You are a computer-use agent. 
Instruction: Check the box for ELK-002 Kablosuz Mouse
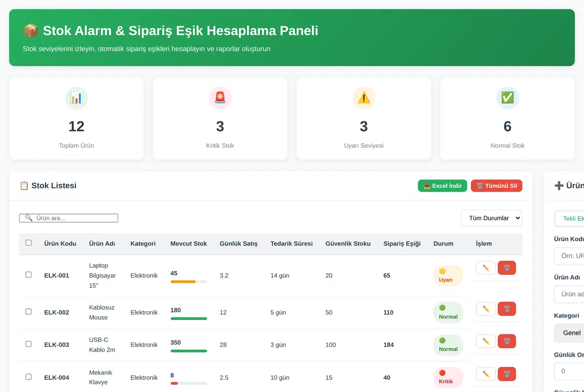[28, 312]
